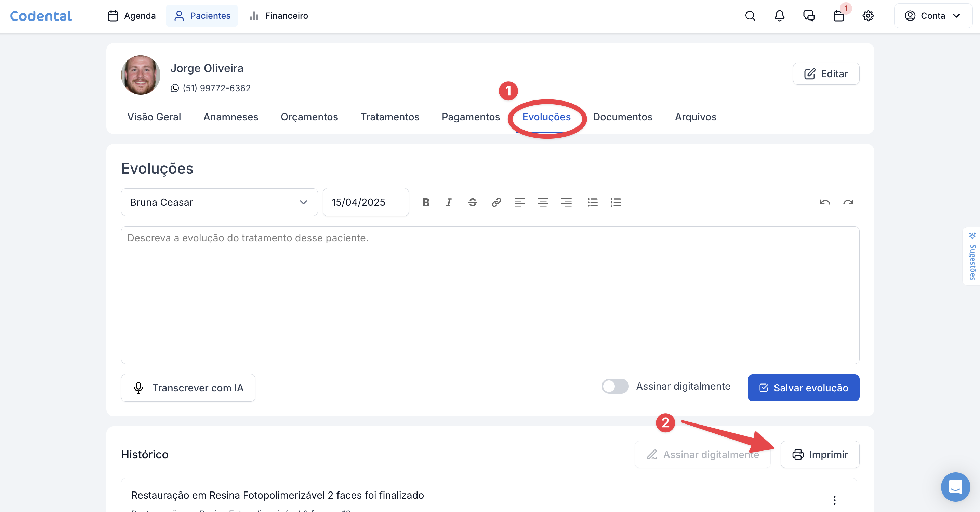980x512 pixels.
Task: Click the Imprimir button
Action: click(820, 455)
